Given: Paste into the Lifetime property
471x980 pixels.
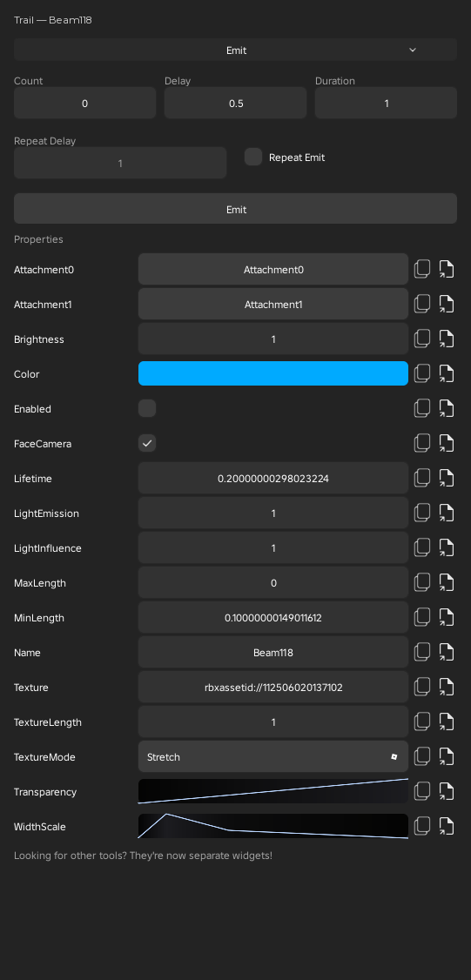Looking at the screenshot, I should click(x=446, y=478).
